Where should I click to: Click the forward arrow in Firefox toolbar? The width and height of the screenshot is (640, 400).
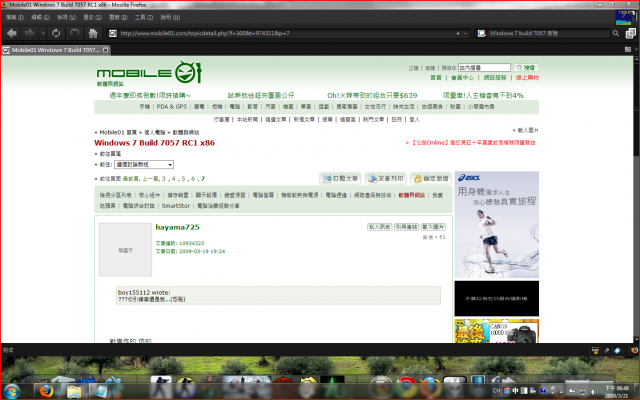(x=29, y=33)
